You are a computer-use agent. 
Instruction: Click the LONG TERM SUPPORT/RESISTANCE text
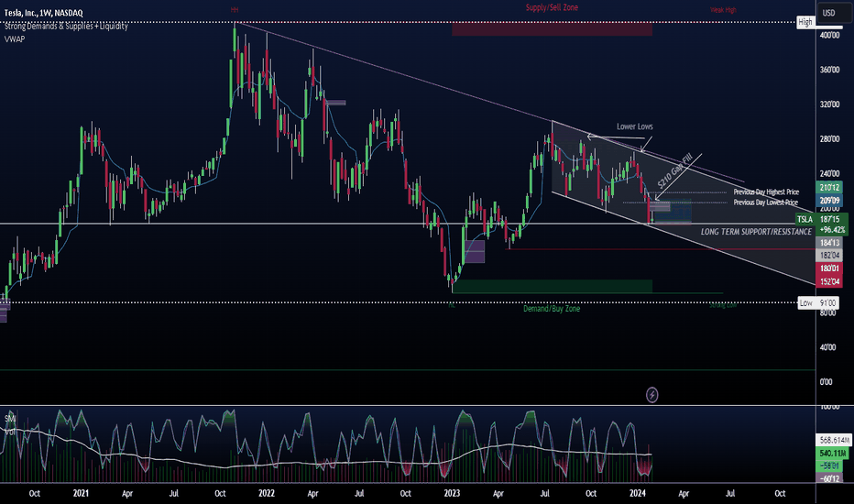[x=756, y=232]
